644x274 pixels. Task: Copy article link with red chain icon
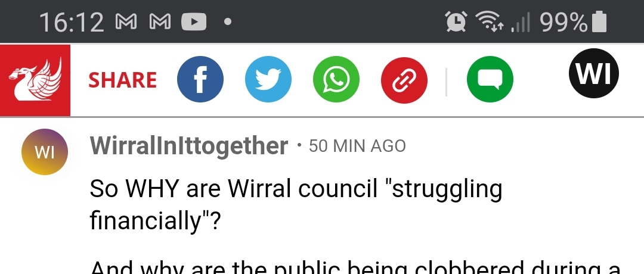[404, 80]
